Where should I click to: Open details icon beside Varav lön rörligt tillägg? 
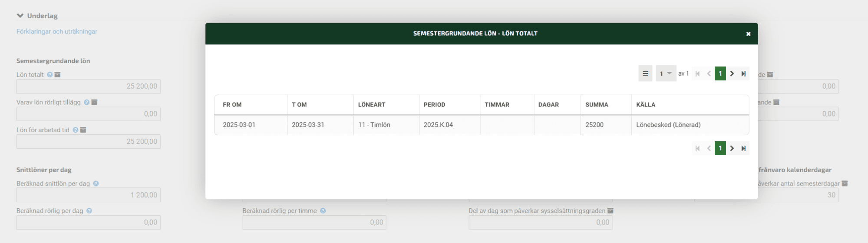pos(94,103)
